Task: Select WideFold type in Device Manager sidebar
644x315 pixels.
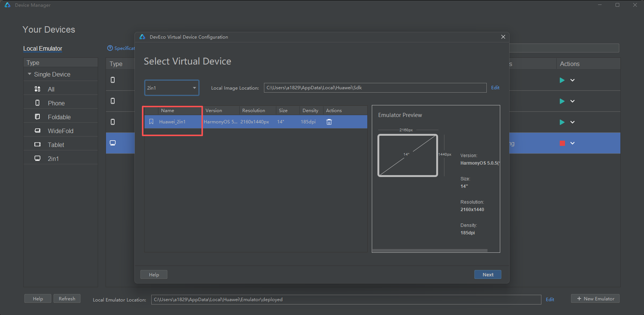Action: pos(61,131)
